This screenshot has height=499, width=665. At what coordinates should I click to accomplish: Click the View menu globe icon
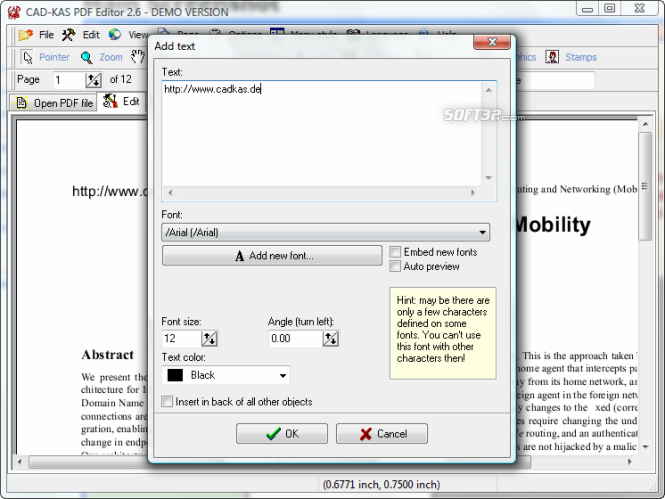115,35
